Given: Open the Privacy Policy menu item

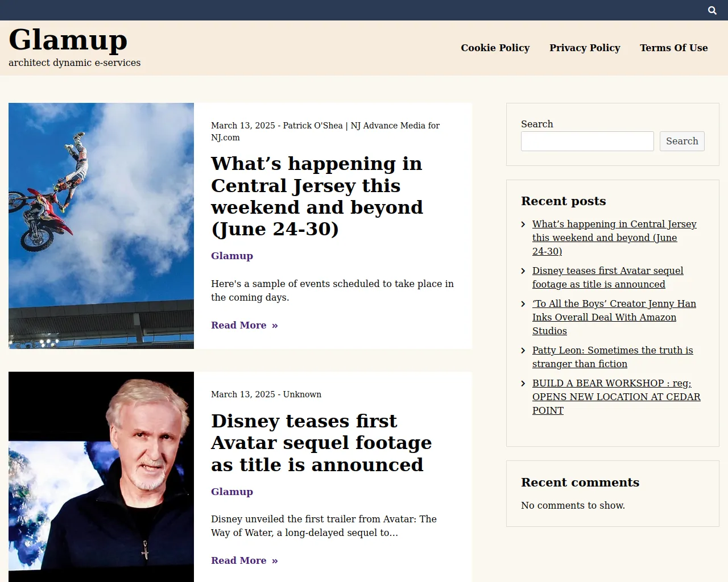Looking at the screenshot, I should click(585, 48).
